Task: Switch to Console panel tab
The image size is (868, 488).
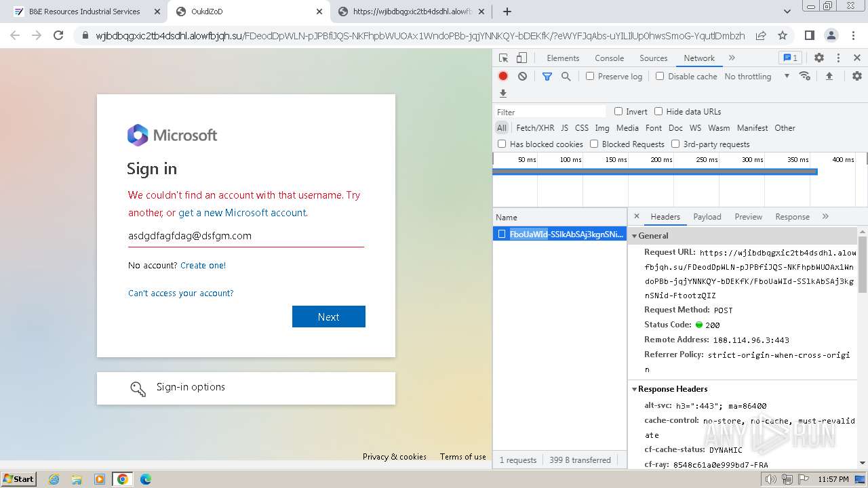Action: [609, 58]
